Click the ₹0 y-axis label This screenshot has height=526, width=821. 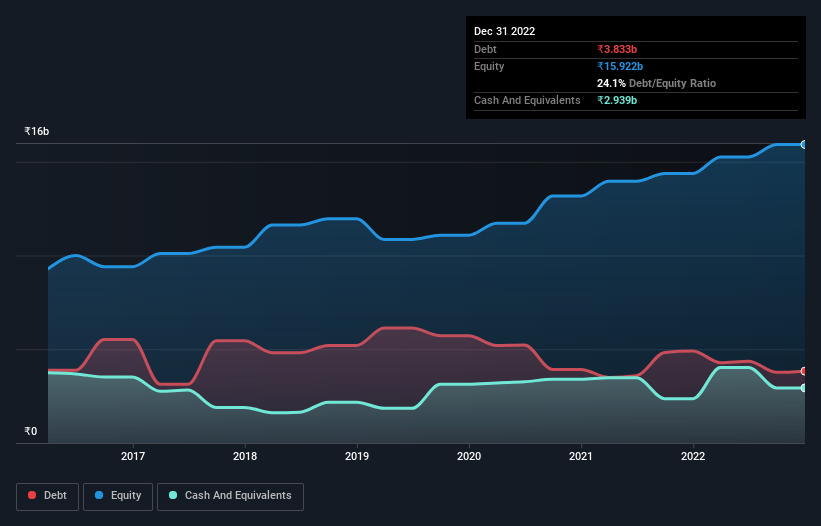pyautogui.click(x=31, y=431)
